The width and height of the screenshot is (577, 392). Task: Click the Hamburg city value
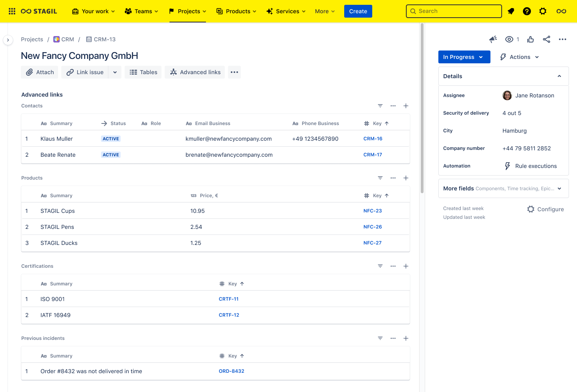[514, 131]
